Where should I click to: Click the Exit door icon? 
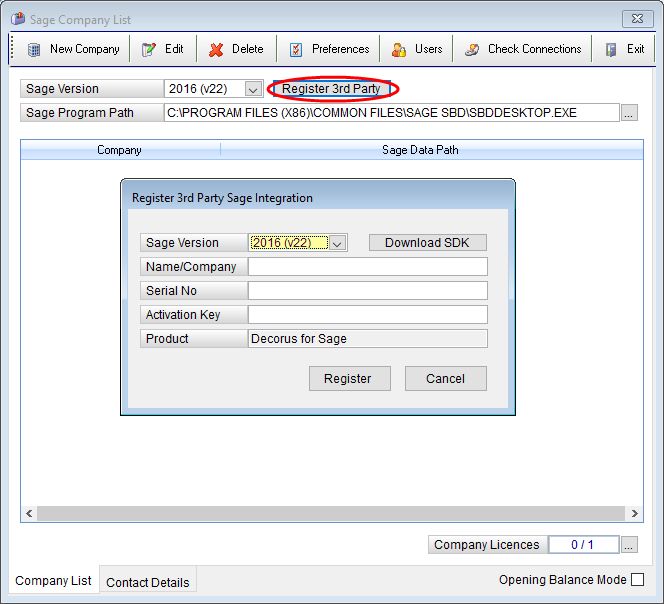pos(611,50)
